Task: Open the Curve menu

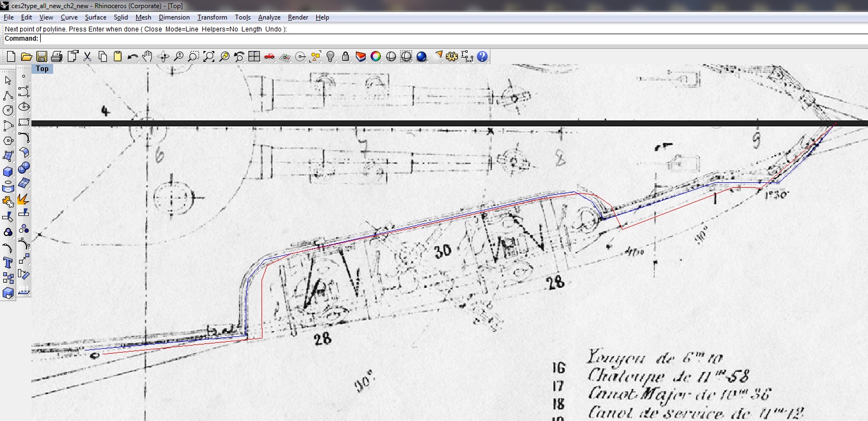Action: click(x=69, y=17)
